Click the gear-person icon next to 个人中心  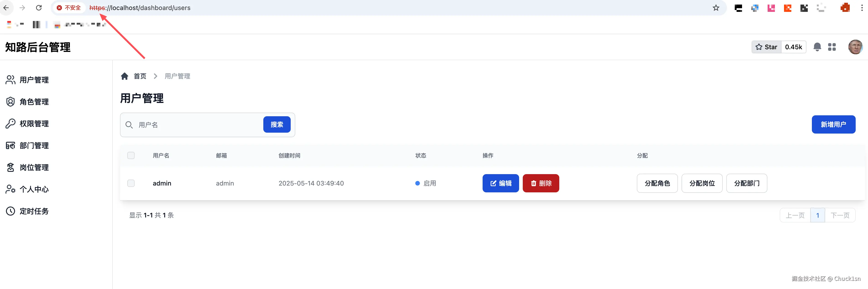pyautogui.click(x=10, y=189)
